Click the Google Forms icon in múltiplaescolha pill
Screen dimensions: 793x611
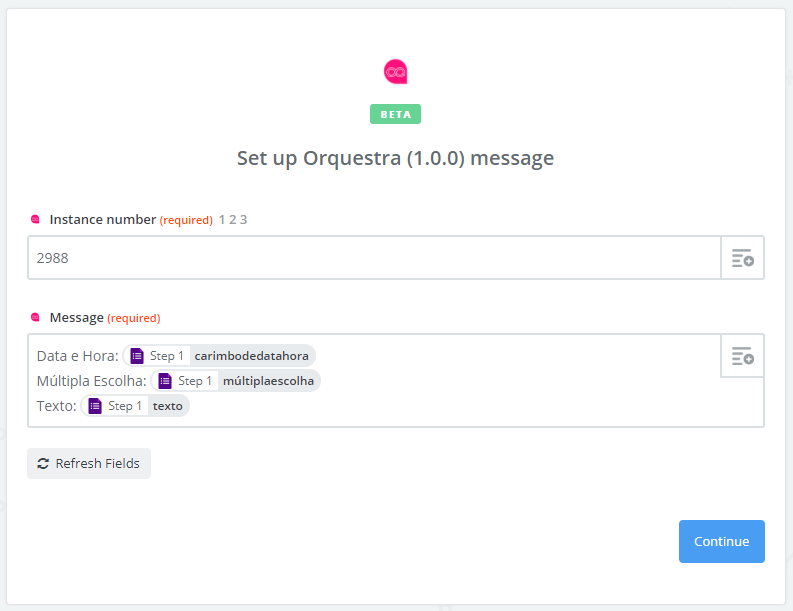tap(165, 381)
